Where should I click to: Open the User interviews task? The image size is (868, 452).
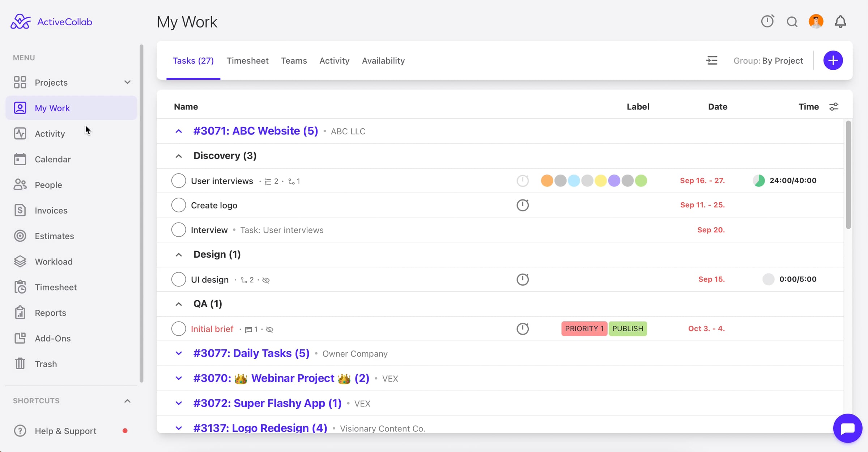tap(222, 181)
